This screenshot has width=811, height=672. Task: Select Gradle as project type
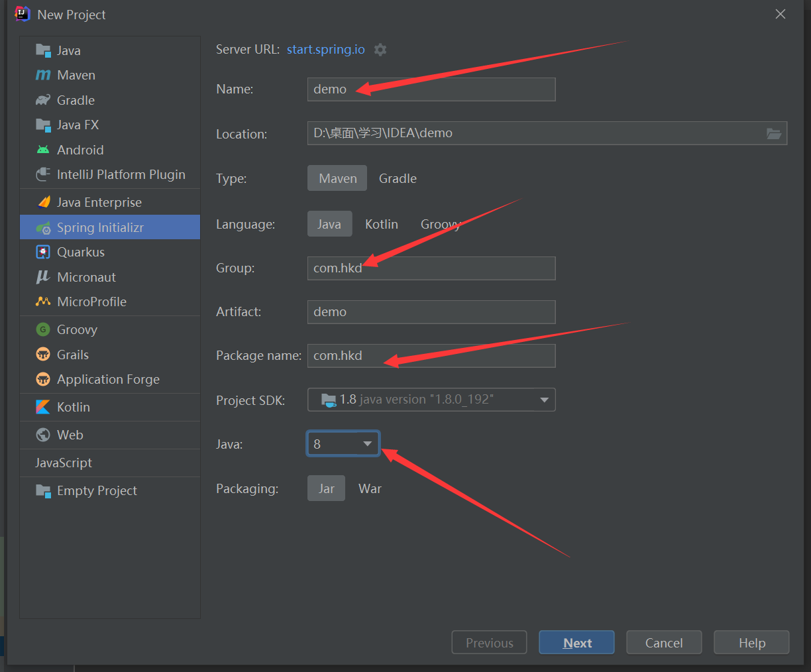pyautogui.click(x=398, y=178)
